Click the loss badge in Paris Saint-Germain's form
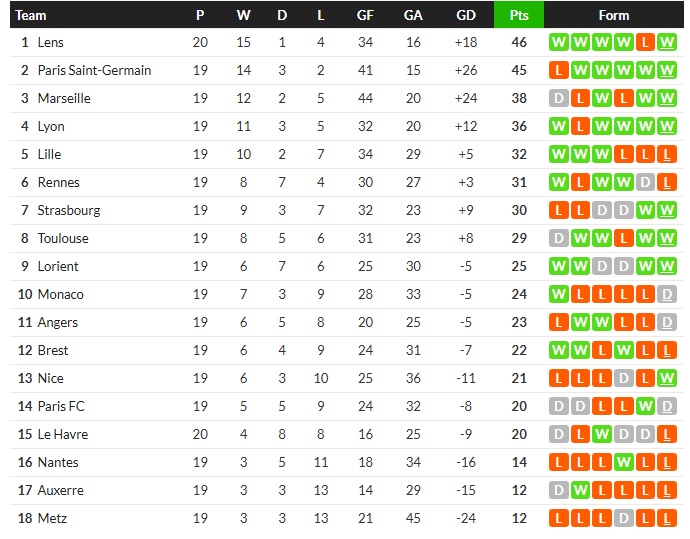This screenshot has height=539, width=690. (558, 71)
